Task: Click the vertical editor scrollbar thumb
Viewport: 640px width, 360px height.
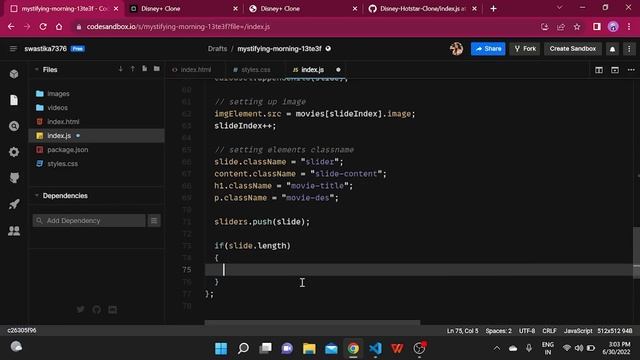Action: [x=636, y=252]
